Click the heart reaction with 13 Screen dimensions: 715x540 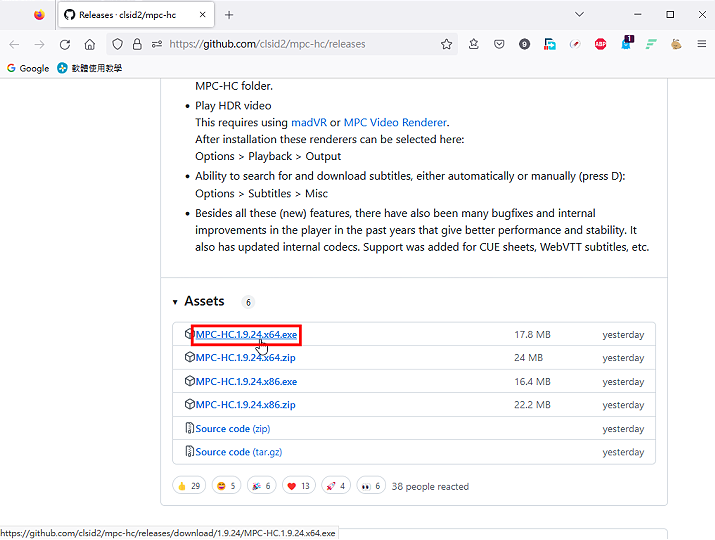(299, 486)
